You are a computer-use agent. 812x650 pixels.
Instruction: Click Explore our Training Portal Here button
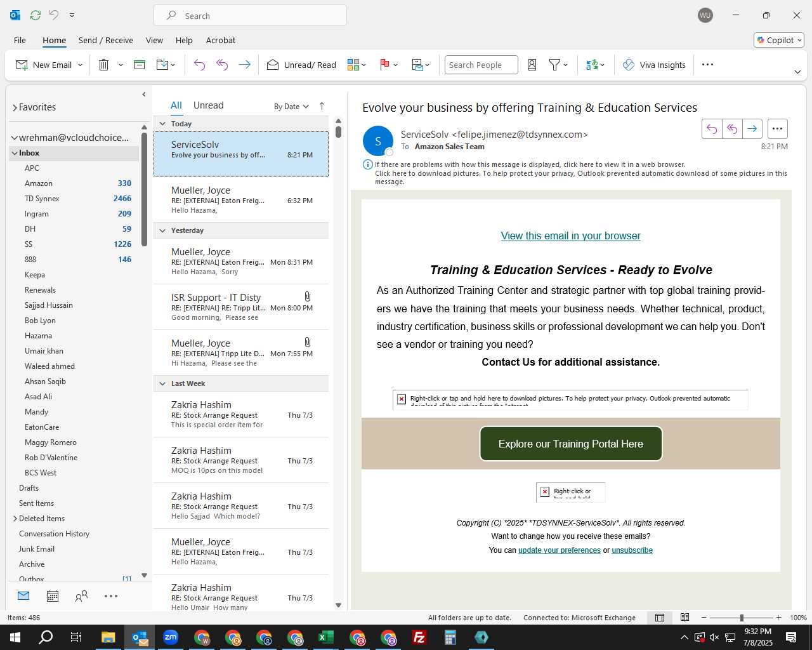pos(571,444)
